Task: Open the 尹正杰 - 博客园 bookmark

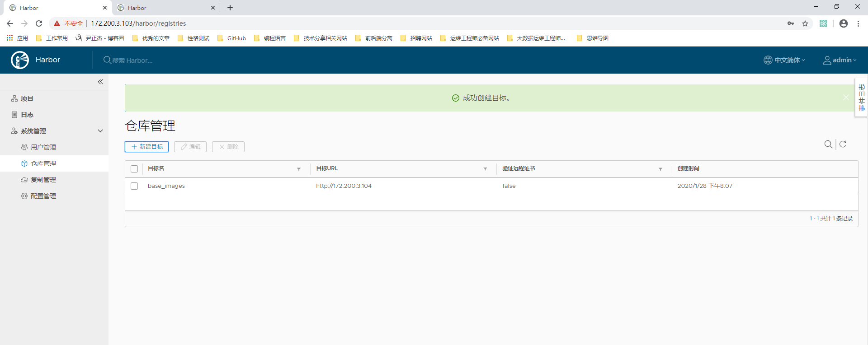Action: [100, 38]
